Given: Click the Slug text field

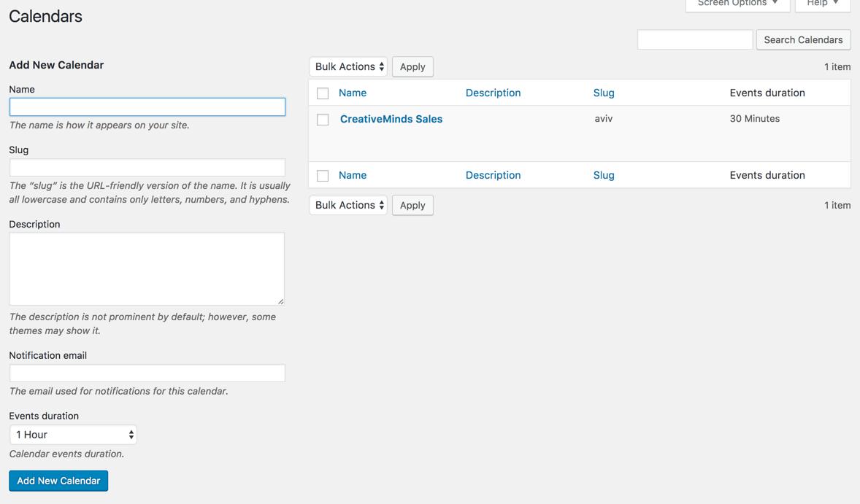Looking at the screenshot, I should point(147,168).
